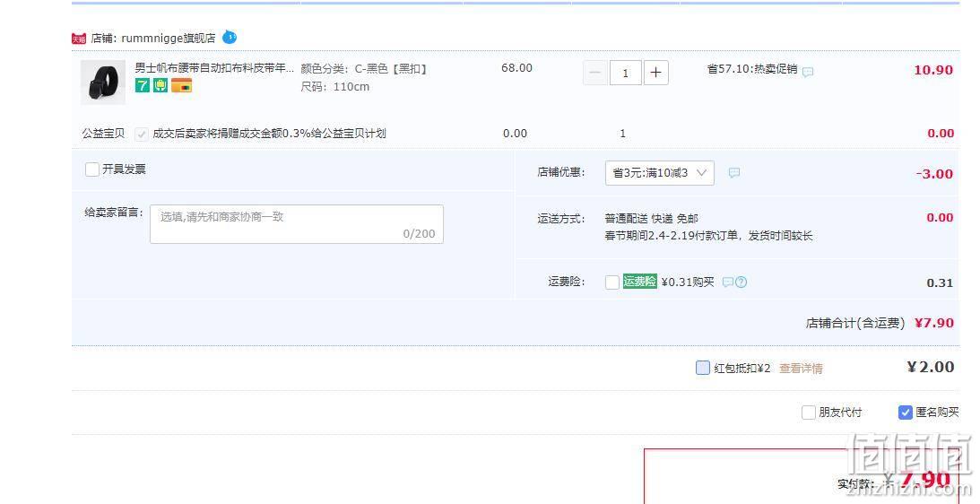Click the color text C-黑色【黑扣】
The image size is (980, 504).
391,69
